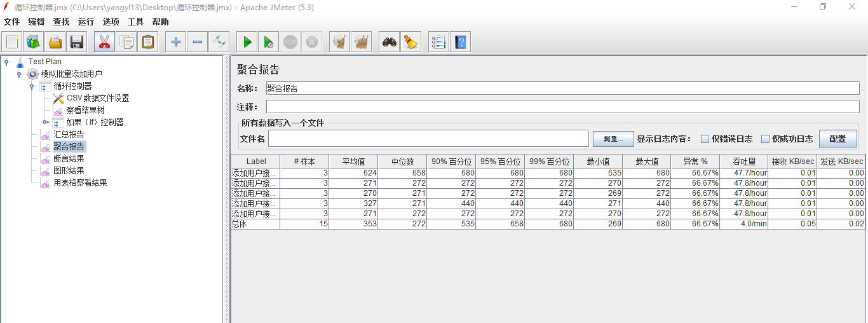The image size is (868, 323).
Task: Click the 名称 name input field
Action: (x=562, y=88)
